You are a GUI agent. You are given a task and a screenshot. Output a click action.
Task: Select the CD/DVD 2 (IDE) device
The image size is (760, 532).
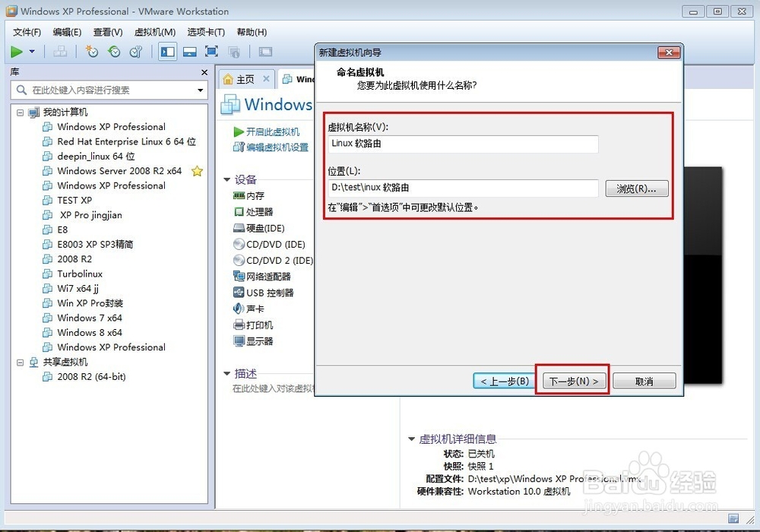274,261
